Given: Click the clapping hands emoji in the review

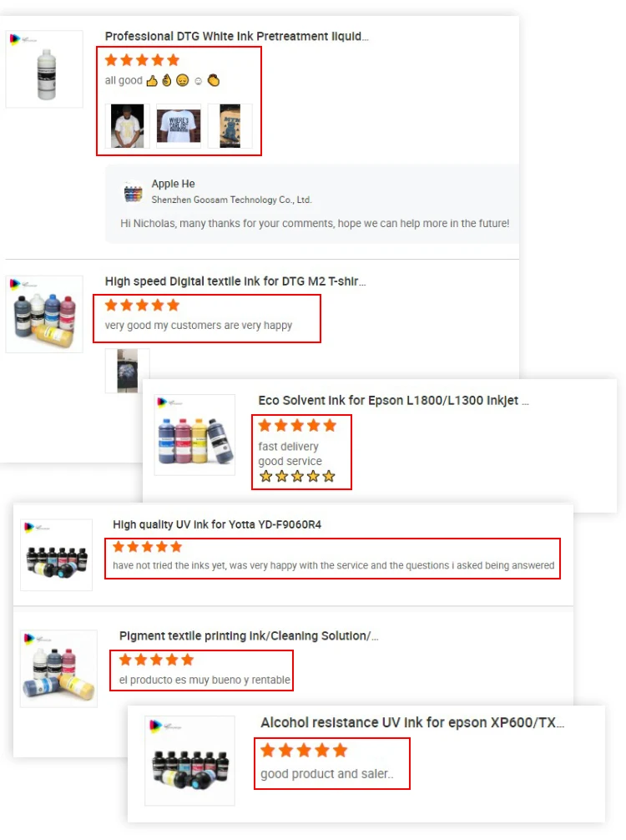Looking at the screenshot, I should (x=214, y=80).
